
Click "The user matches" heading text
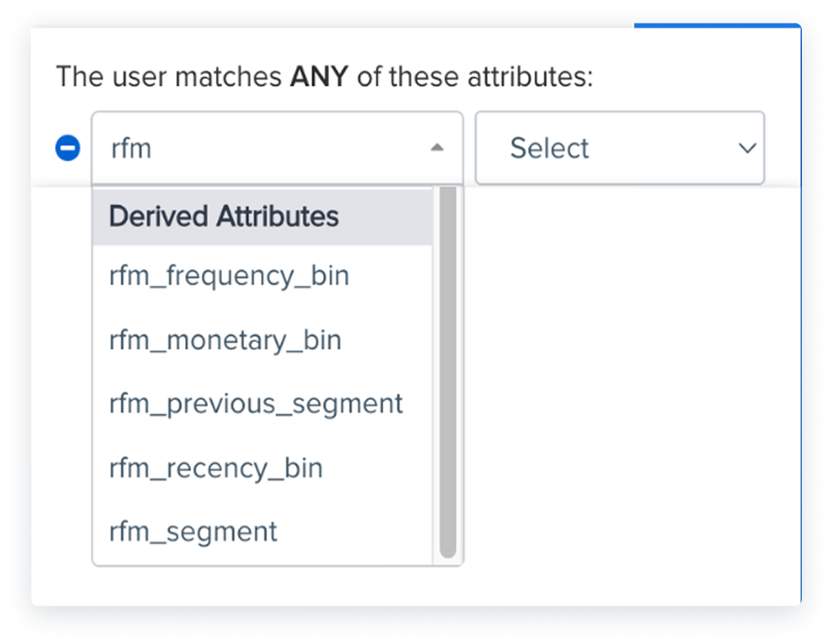tap(169, 77)
